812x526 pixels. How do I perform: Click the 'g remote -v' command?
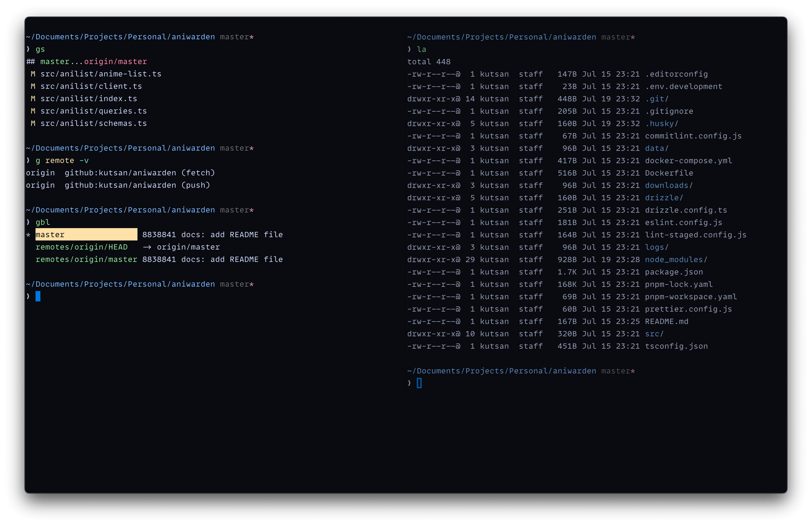coord(62,161)
